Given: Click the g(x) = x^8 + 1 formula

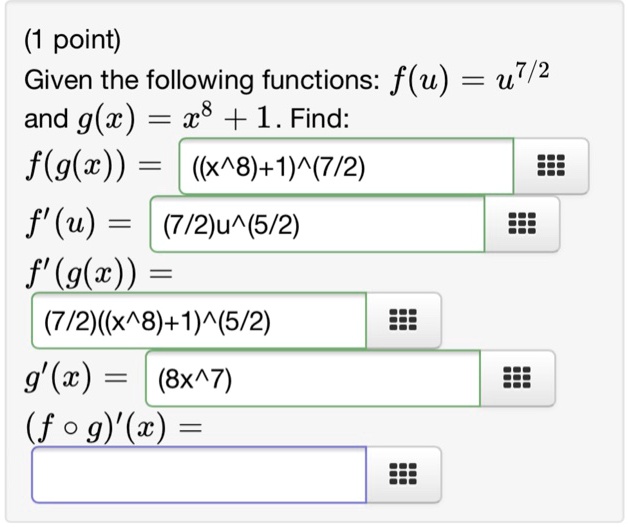Looking at the screenshot, I should 174,121.
